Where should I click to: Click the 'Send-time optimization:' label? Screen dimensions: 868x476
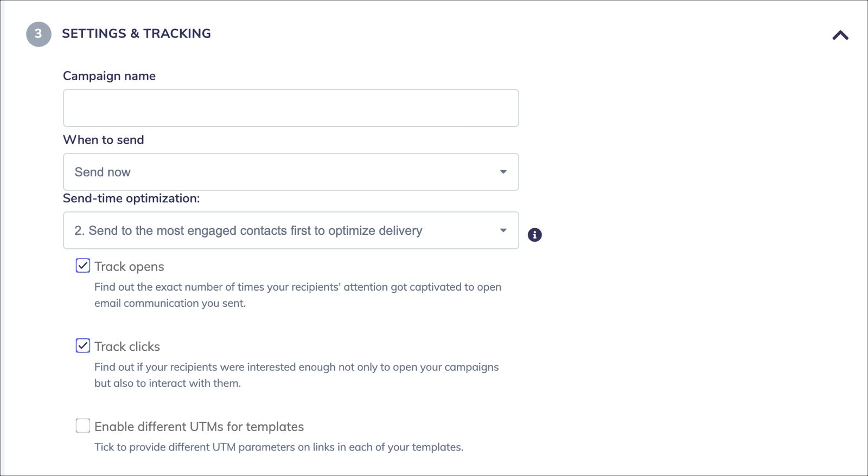point(131,198)
